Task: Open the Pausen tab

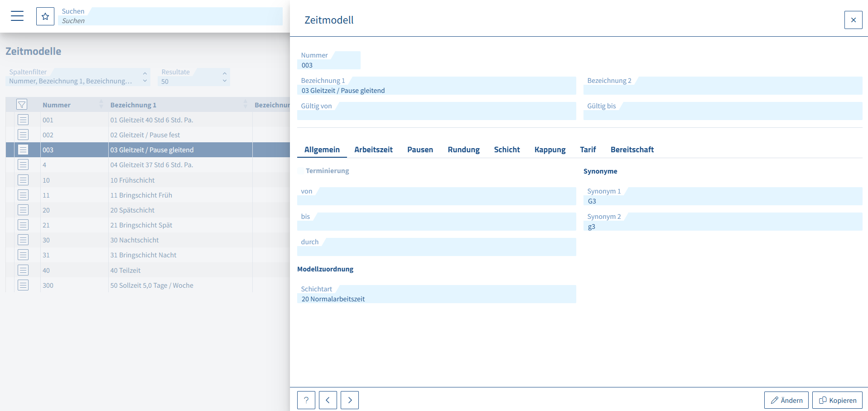Action: (x=420, y=150)
